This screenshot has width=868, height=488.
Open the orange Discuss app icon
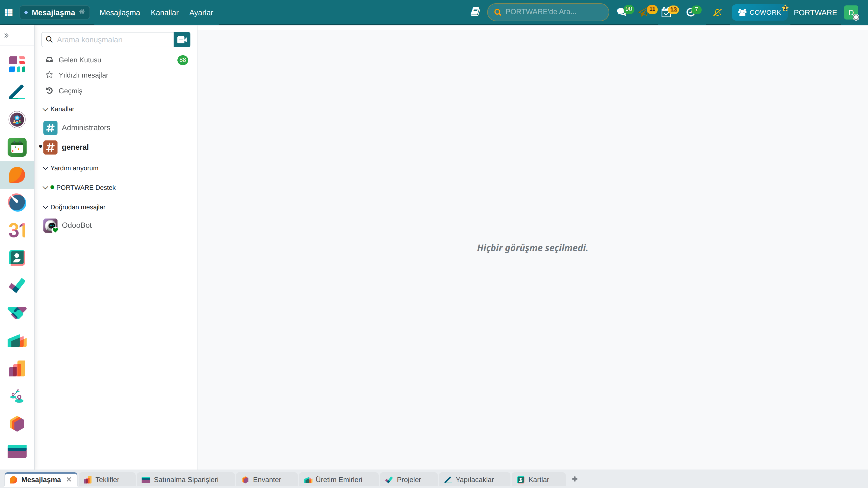[17, 175]
